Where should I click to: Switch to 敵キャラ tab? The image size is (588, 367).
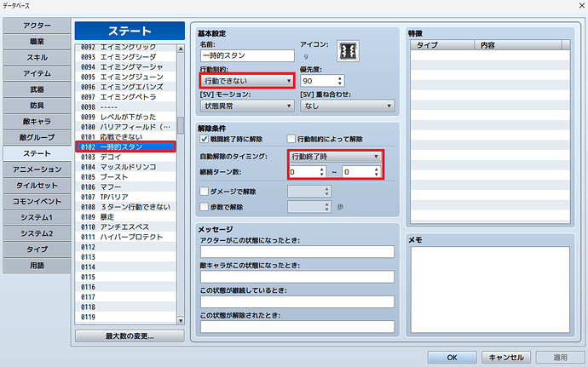pos(37,122)
